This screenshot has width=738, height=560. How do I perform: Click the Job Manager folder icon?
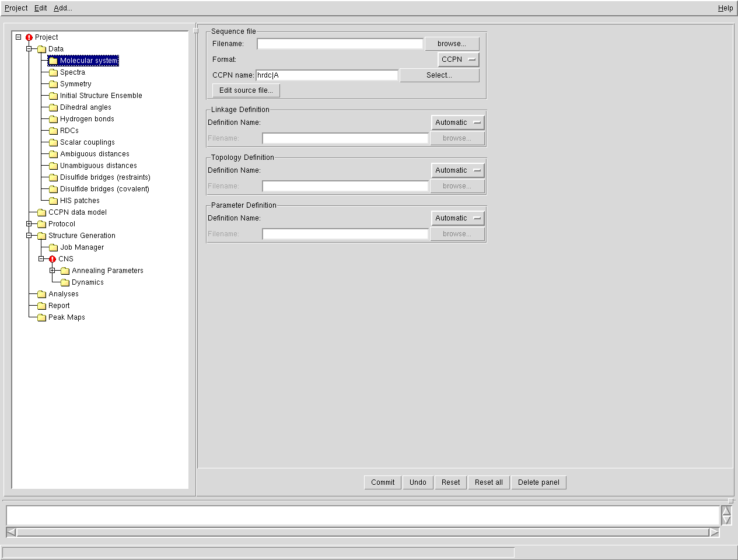click(x=53, y=247)
